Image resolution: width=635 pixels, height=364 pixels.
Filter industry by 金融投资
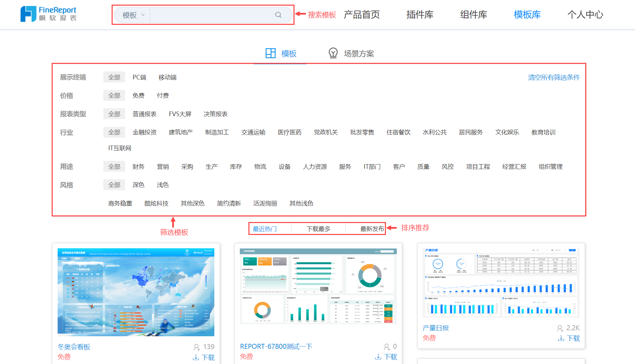tap(144, 132)
